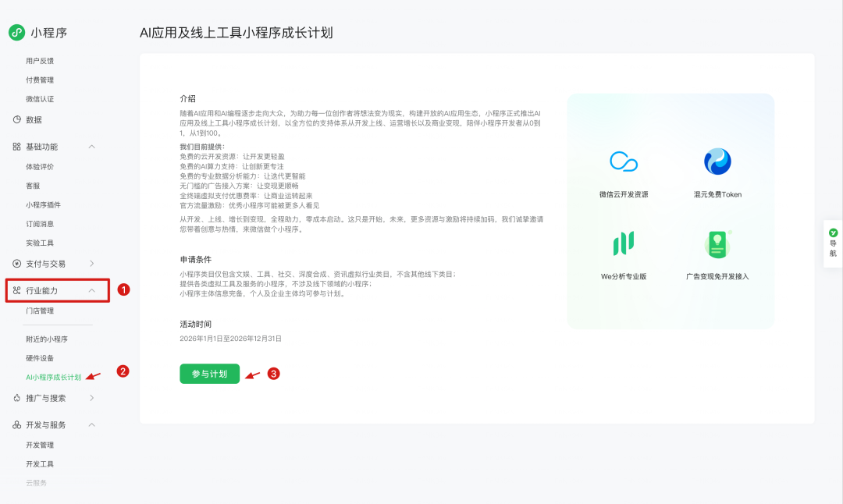Expand the 推广与搜索 section chevron

[x=92, y=398]
